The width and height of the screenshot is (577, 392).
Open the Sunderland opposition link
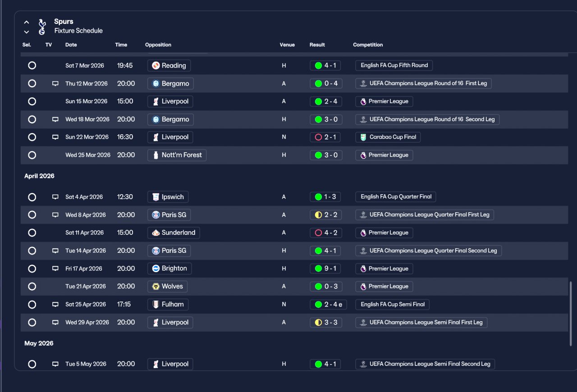174,233
